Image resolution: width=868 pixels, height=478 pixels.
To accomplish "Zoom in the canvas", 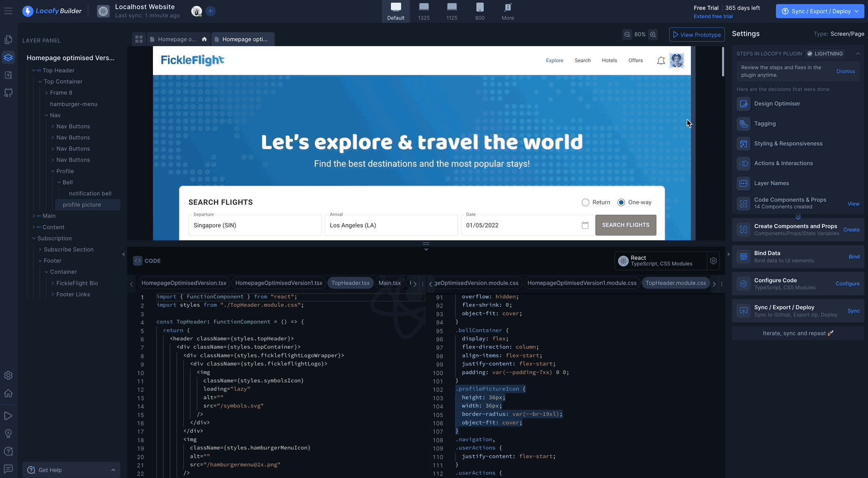I will pyautogui.click(x=653, y=35).
